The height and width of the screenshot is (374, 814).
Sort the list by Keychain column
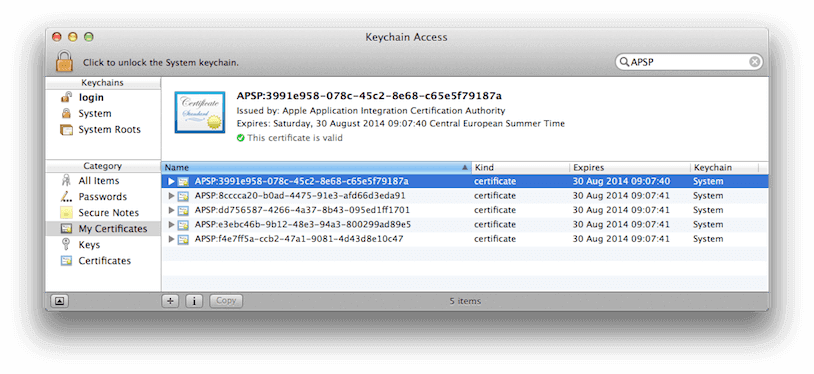pyautogui.click(x=724, y=168)
